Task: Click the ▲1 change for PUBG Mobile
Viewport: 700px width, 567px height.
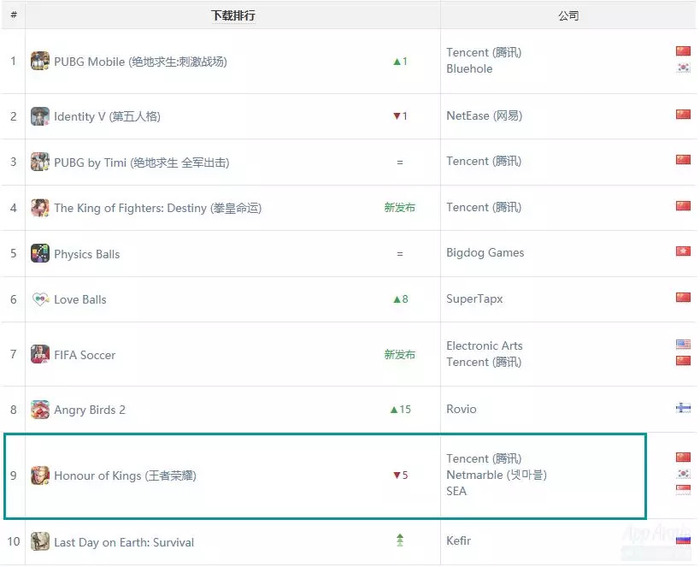Action: click(x=400, y=61)
